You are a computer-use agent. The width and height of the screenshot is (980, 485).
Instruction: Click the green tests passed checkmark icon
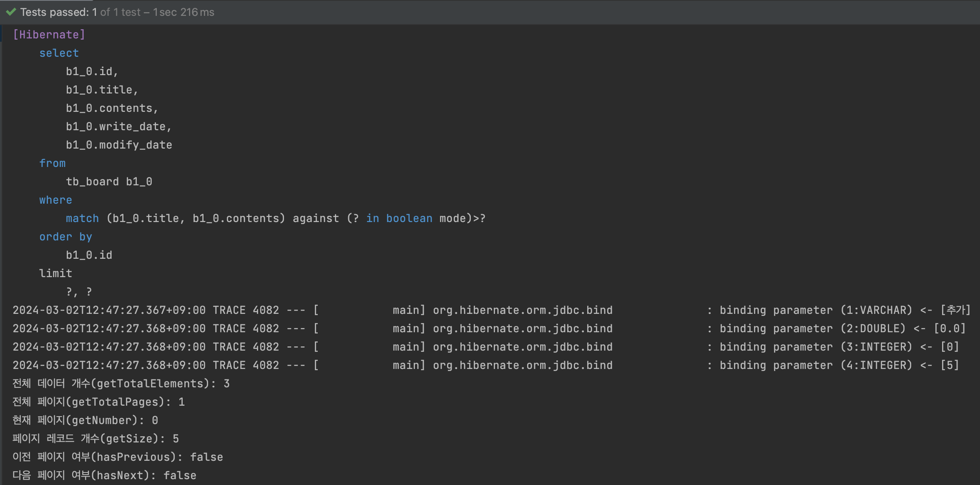point(11,12)
